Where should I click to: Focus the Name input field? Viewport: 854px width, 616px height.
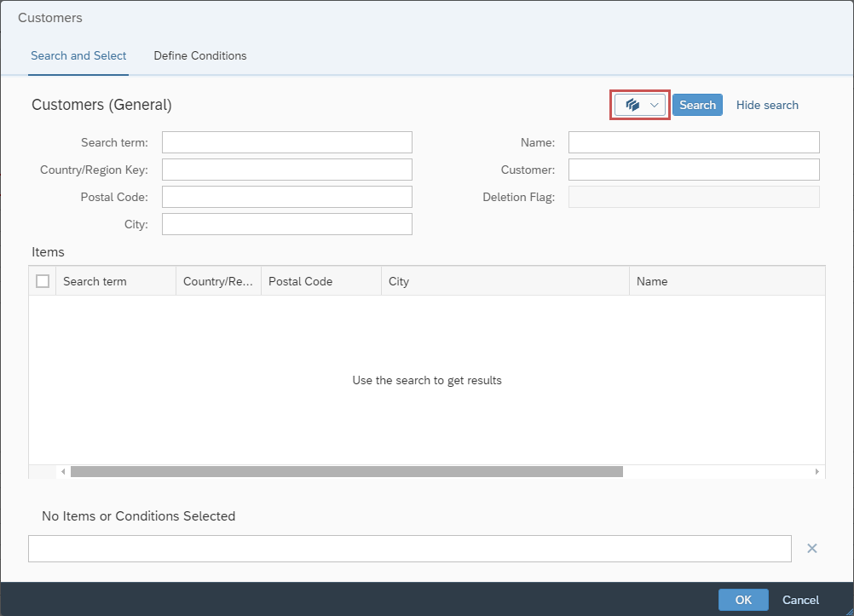click(x=693, y=142)
